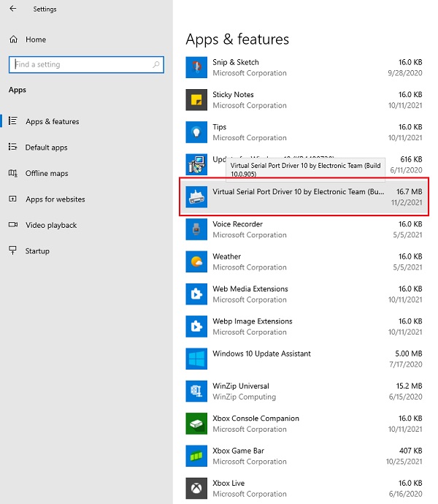Click the Snip & Sketch app icon
The image size is (438, 504).
196,67
